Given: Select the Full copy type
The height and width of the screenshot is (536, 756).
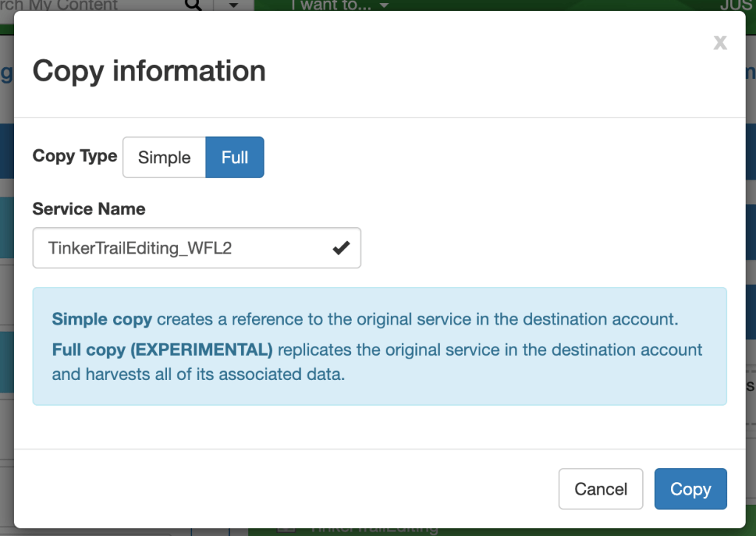Looking at the screenshot, I should click(234, 157).
